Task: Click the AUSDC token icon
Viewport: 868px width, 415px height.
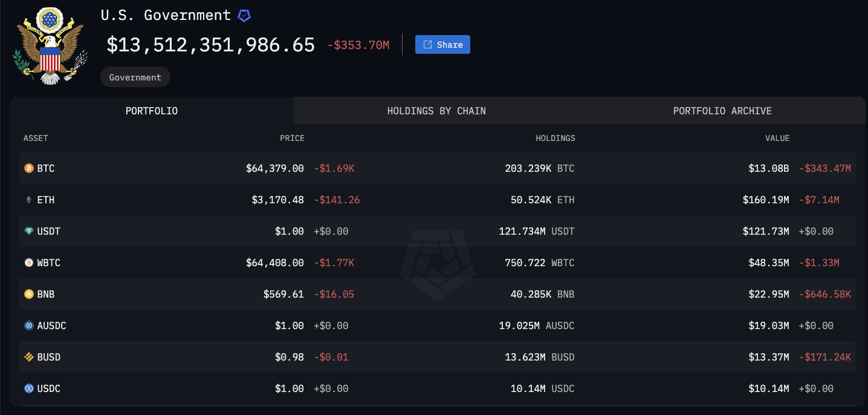Action: (x=28, y=325)
